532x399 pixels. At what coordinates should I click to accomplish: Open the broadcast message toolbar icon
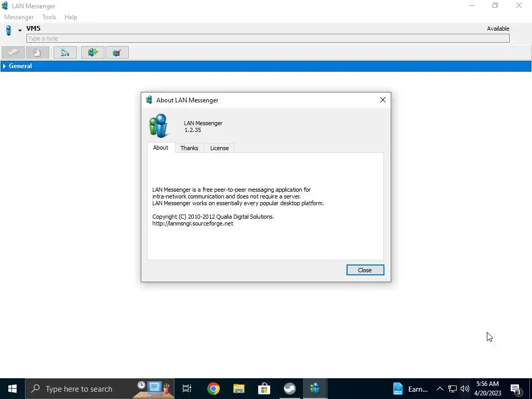pyautogui.click(x=65, y=52)
